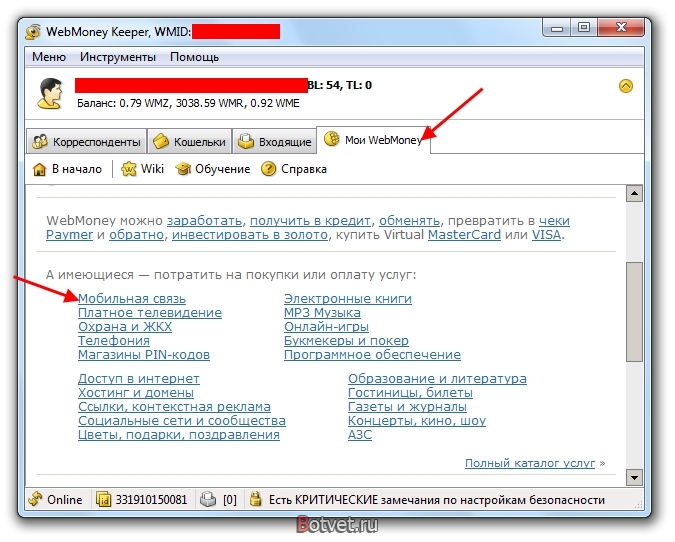Open the Концерты, кино, шоу link

417,421
